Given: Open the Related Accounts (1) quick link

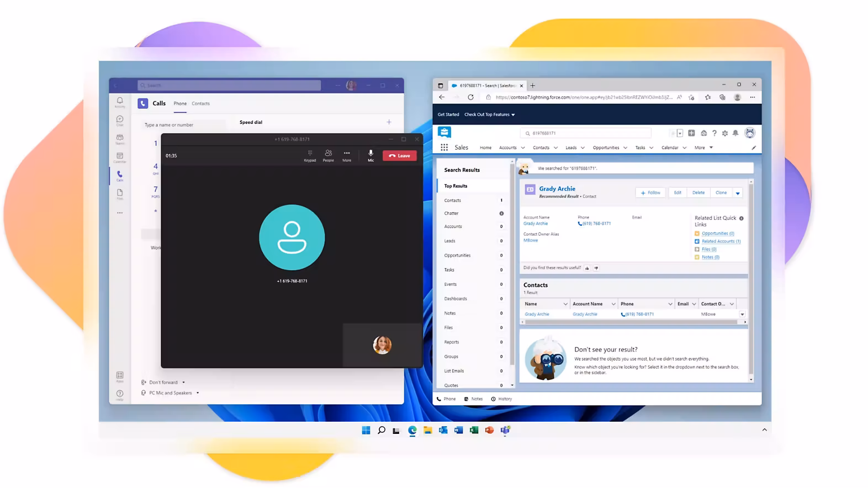Looking at the screenshot, I should (x=721, y=241).
